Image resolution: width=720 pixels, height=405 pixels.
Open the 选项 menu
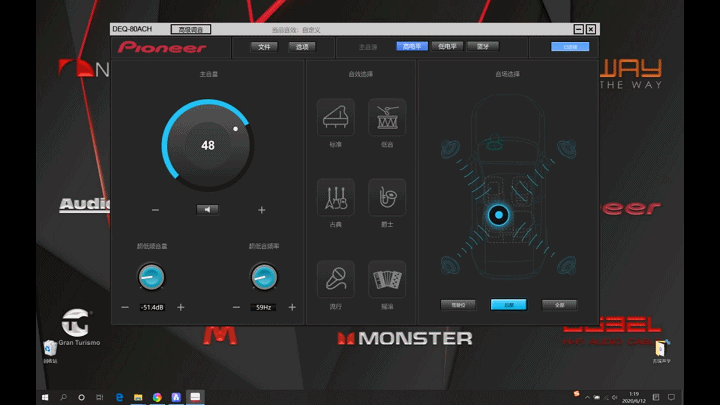(302, 47)
